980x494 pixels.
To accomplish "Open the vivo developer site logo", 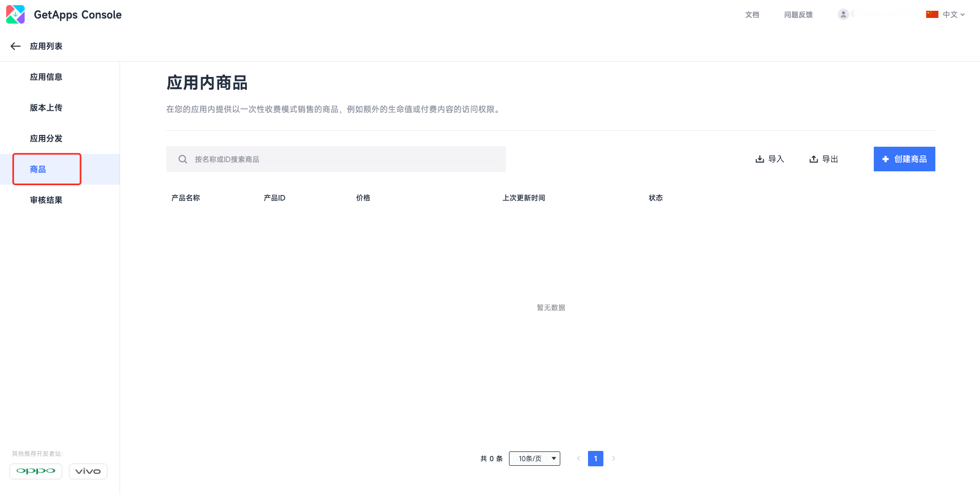I will point(88,471).
